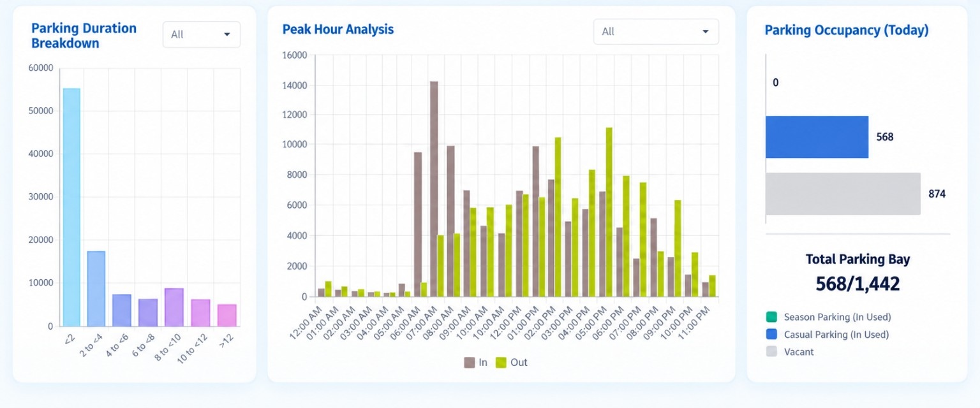Image resolution: width=980 pixels, height=408 pixels.
Task: Click the '<2' duration bar
Action: tap(71, 207)
